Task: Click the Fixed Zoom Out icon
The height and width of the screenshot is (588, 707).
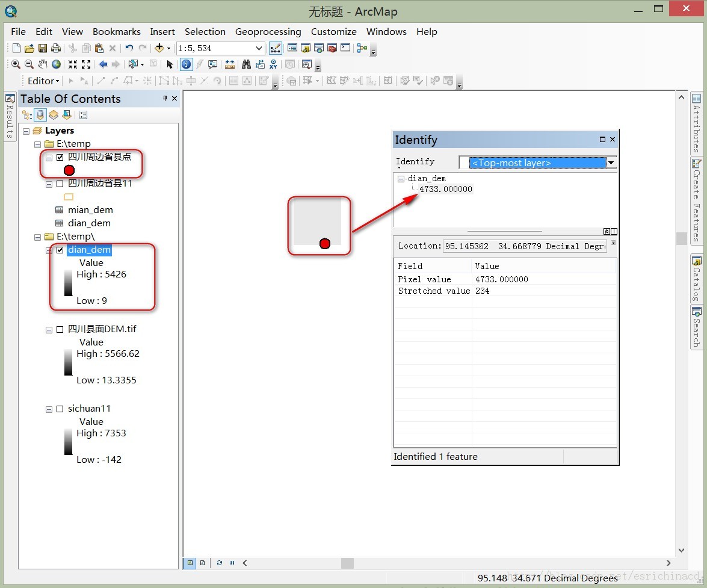Action: point(86,64)
